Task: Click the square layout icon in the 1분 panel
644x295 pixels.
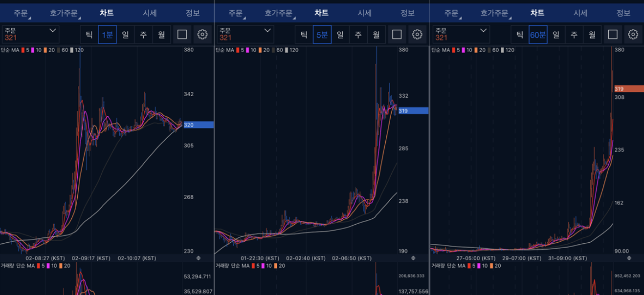Action: click(x=182, y=35)
